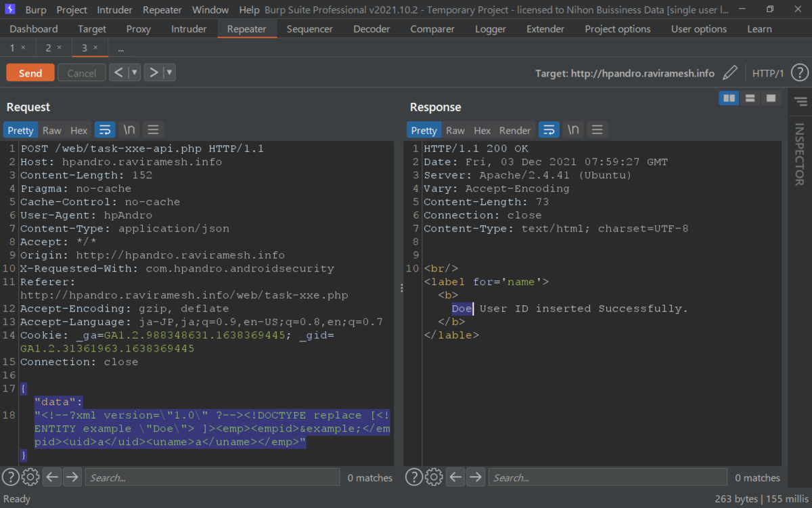Select Raw view in Request panel
The width and height of the screenshot is (812, 508).
[52, 130]
